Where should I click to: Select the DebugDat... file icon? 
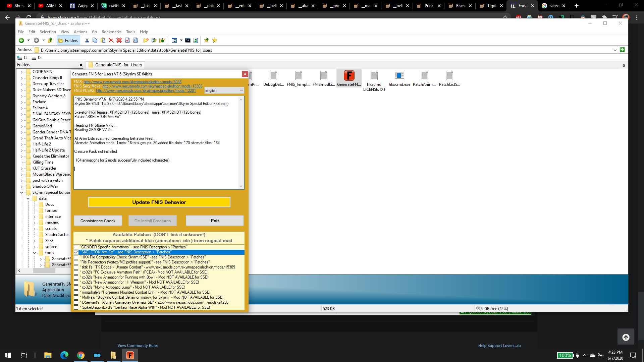273,78
